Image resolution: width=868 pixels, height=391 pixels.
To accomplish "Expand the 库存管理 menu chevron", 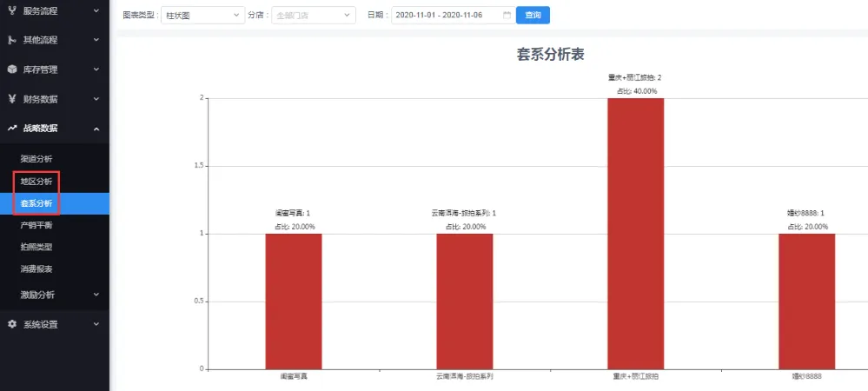I will (96, 70).
